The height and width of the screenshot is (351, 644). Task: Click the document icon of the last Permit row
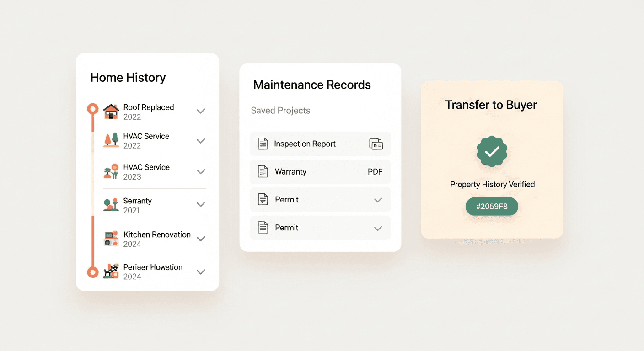click(263, 228)
